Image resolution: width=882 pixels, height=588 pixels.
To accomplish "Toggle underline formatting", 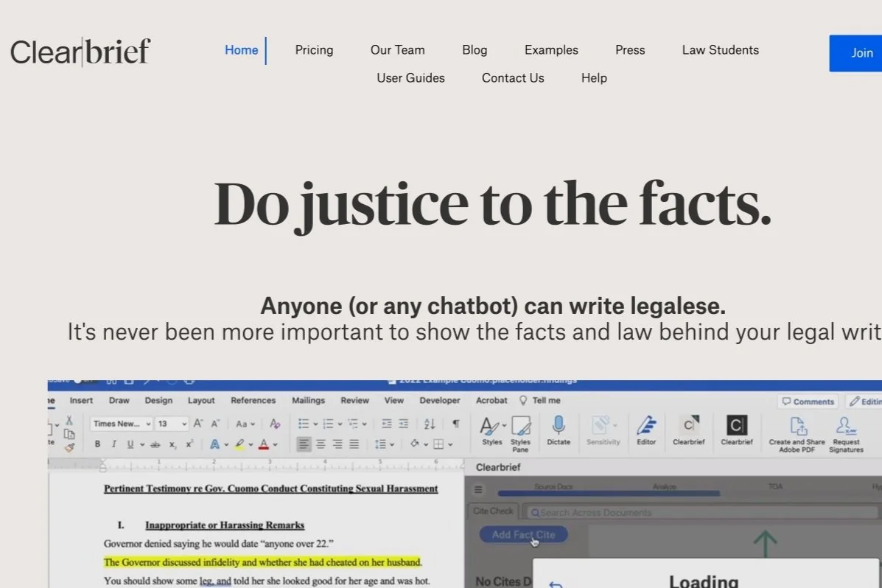I will pyautogui.click(x=130, y=444).
